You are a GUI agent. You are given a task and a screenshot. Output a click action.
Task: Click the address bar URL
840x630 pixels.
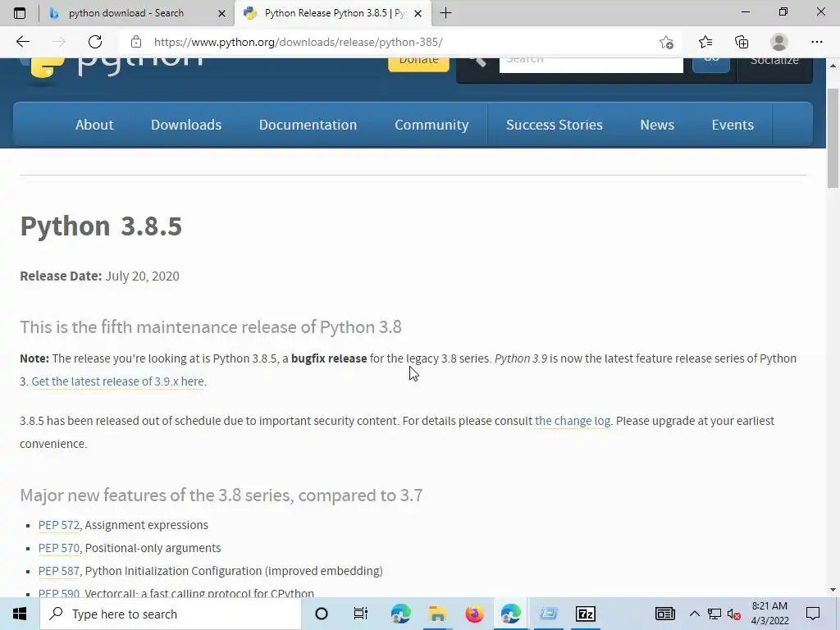pos(298,42)
